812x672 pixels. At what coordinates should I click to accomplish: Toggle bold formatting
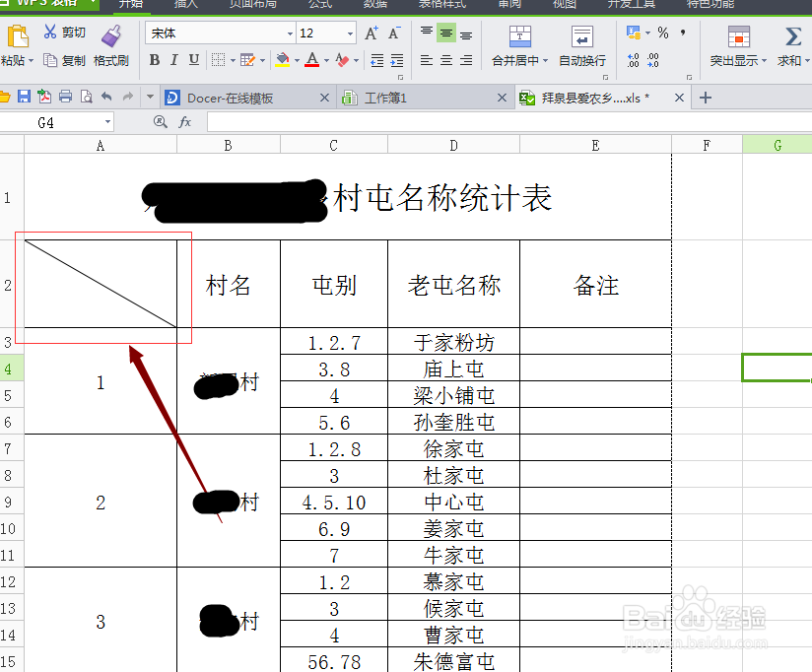[x=153, y=61]
